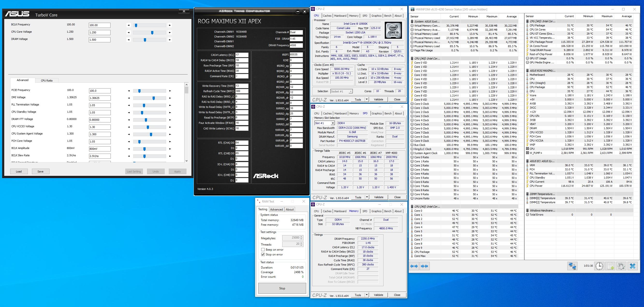Select Uncore Ratio row in HWiNFO

coord(466,199)
